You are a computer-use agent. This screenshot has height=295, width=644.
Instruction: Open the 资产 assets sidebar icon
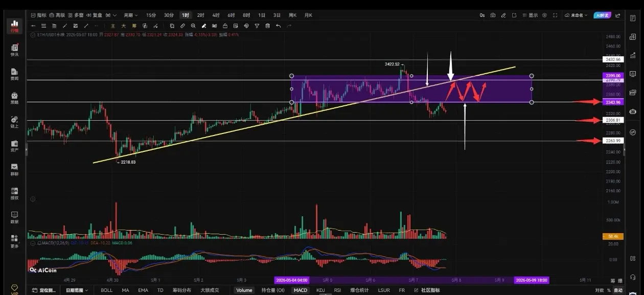point(14,146)
